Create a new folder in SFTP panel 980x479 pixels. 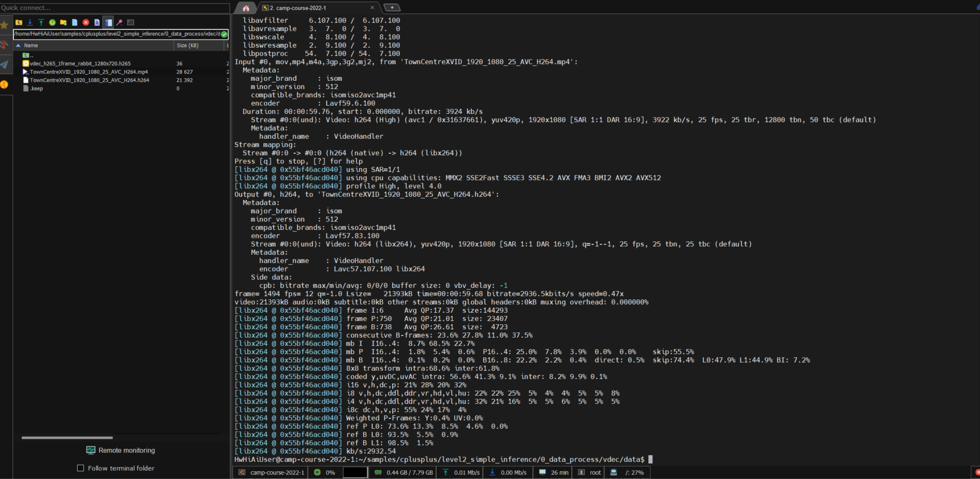[63, 22]
